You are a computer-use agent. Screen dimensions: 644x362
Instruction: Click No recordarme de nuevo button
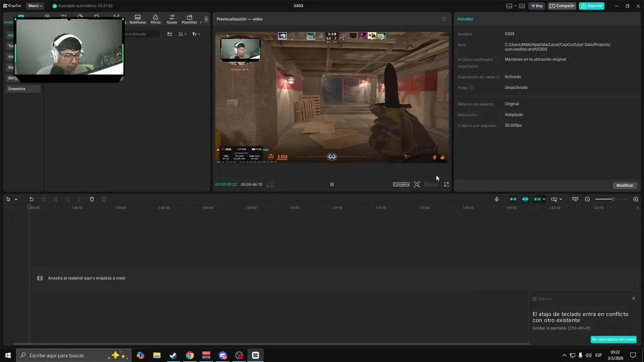613,339
